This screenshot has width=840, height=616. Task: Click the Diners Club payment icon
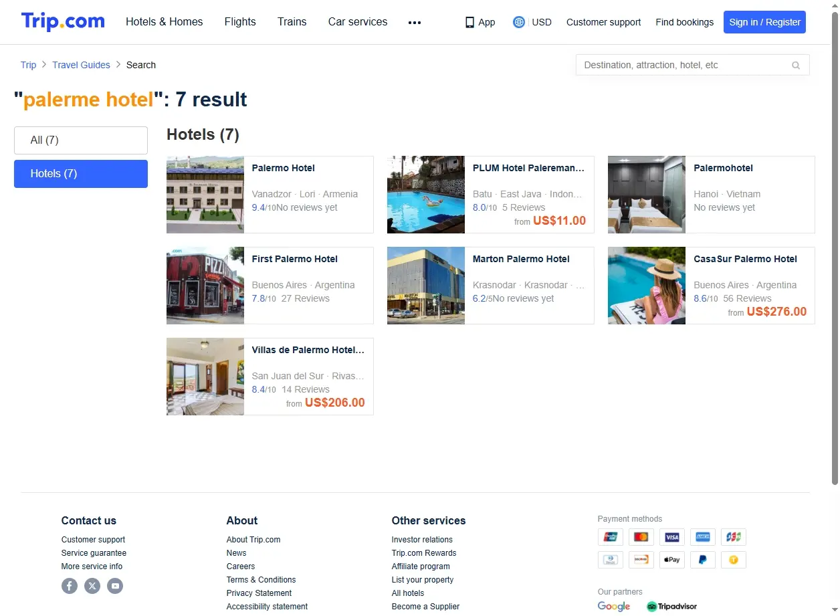611,560
